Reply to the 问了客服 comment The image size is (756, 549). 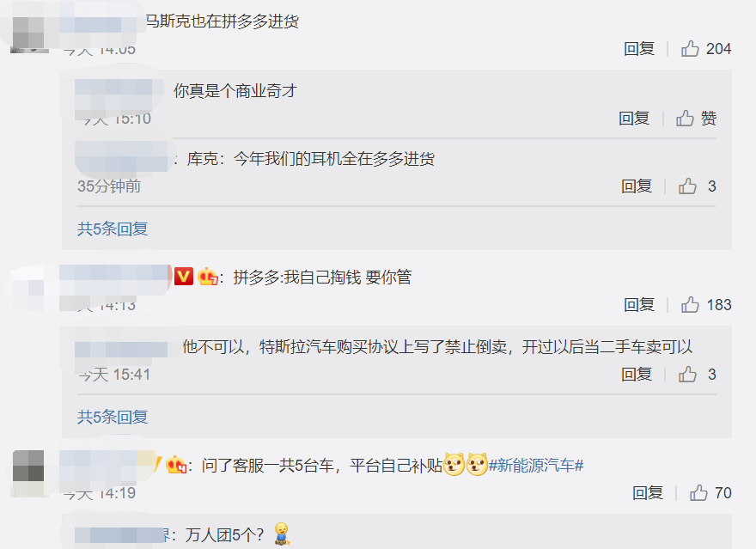click(648, 492)
